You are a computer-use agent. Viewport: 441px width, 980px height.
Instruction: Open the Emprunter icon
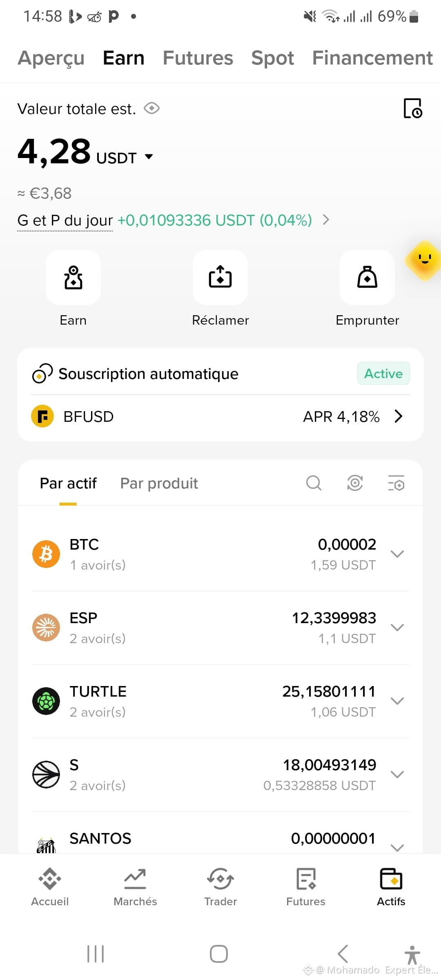pos(367,278)
